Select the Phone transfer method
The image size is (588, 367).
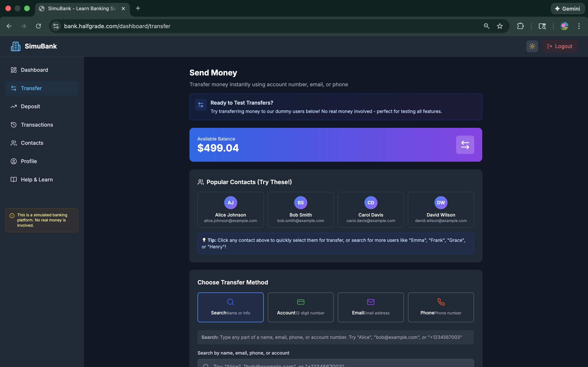click(441, 307)
